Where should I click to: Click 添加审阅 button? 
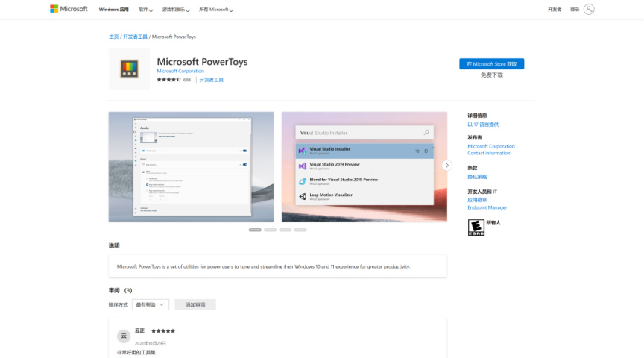pyautogui.click(x=195, y=304)
